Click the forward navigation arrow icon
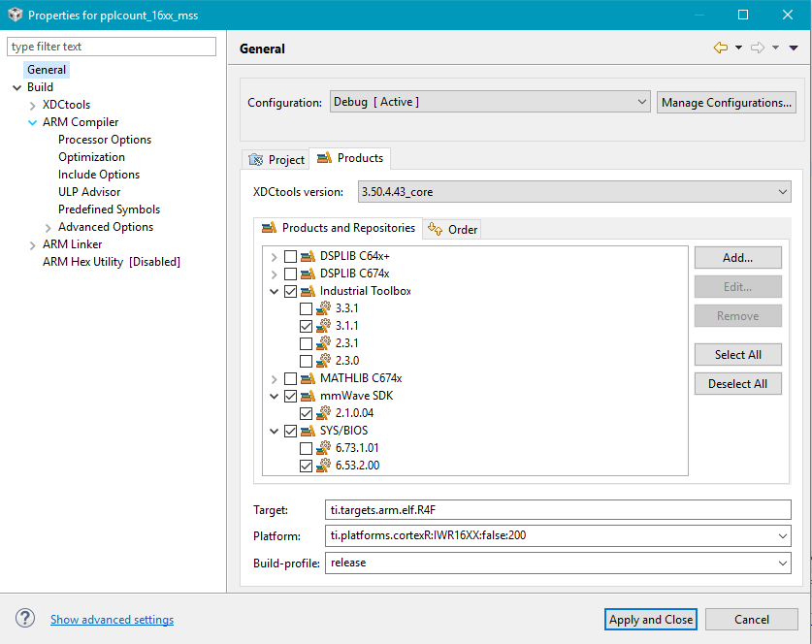 [x=758, y=48]
